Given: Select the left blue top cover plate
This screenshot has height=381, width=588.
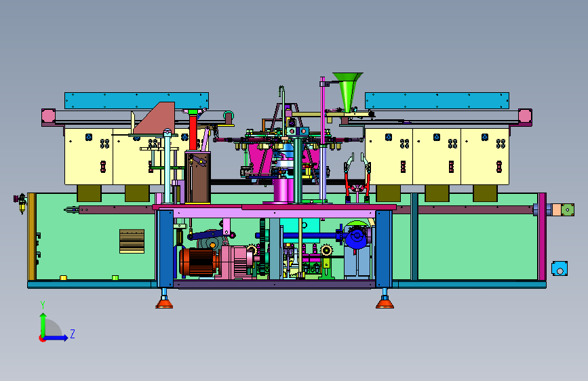Looking at the screenshot, I should tap(136, 100).
